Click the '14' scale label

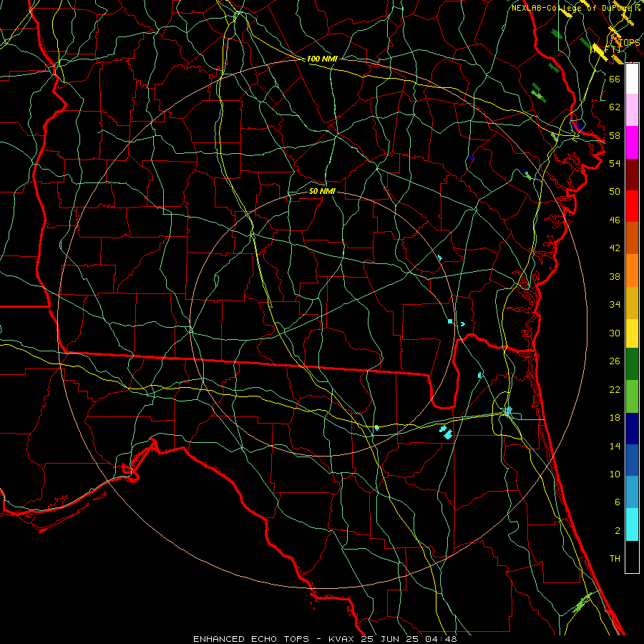coord(615,446)
